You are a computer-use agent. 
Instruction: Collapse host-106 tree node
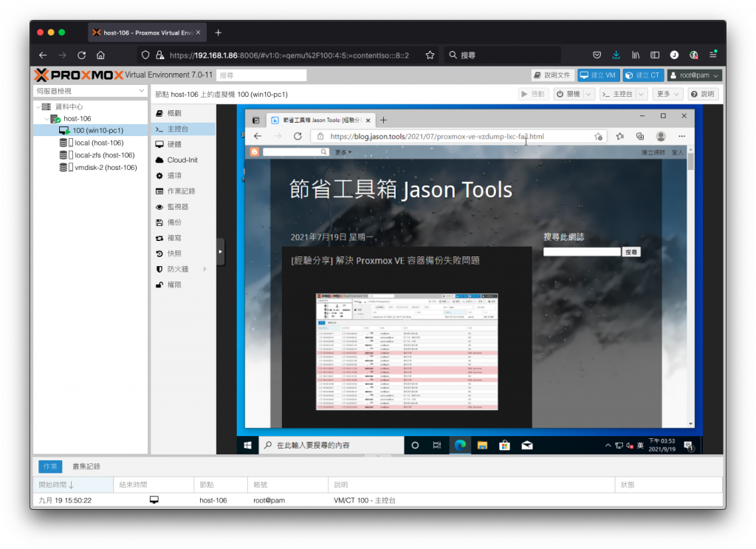(x=47, y=119)
